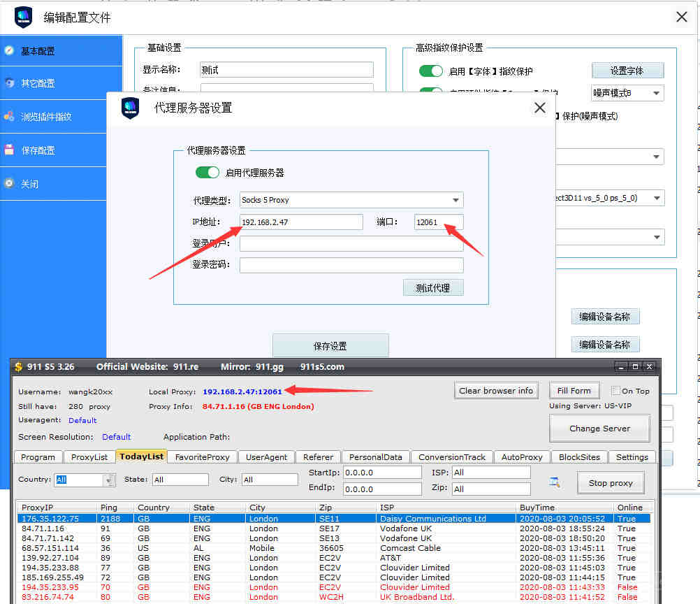This screenshot has width=700, height=604.
Task: Click the shield logo in proxy settings dialog
Action: [131, 108]
